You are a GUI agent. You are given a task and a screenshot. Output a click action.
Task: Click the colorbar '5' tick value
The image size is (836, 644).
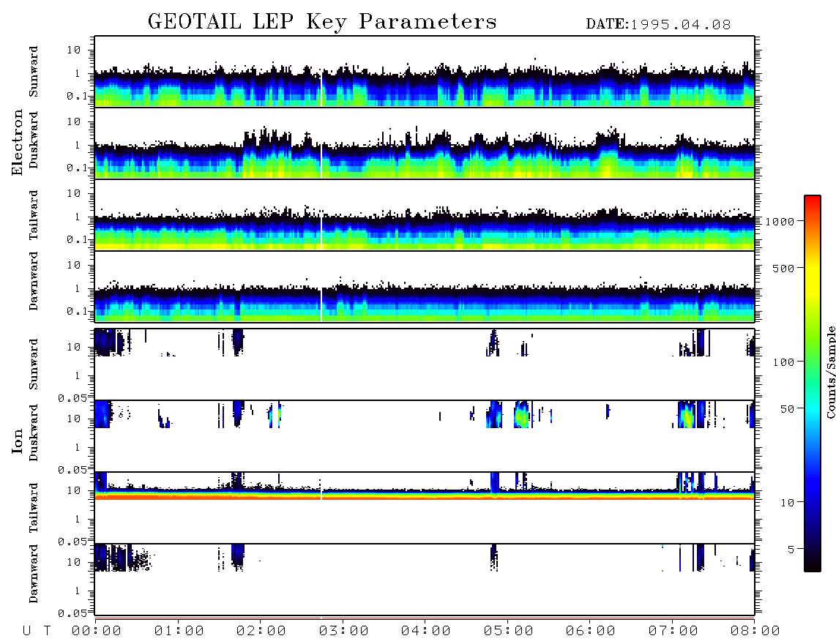[x=791, y=549]
